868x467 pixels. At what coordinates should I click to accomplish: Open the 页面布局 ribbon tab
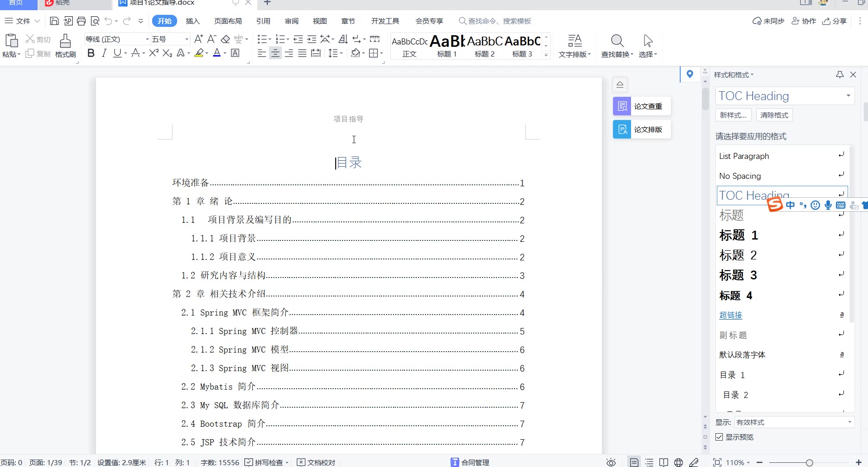pyautogui.click(x=228, y=21)
